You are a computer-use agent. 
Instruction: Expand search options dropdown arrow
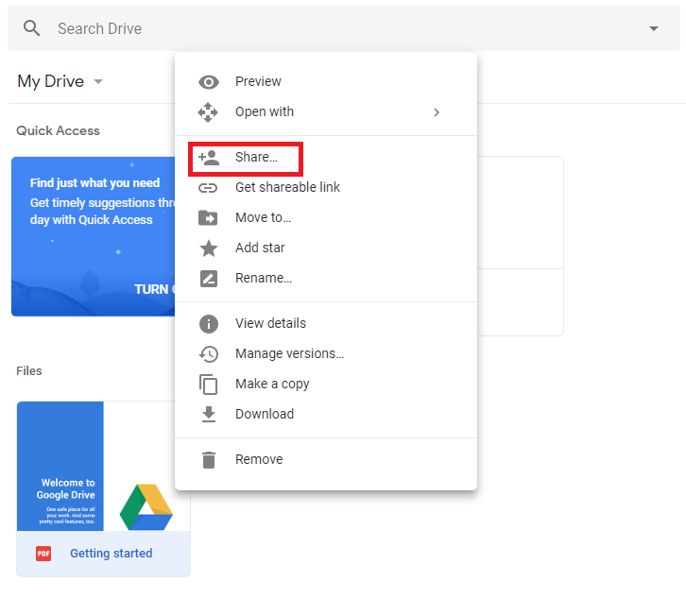pos(653,28)
